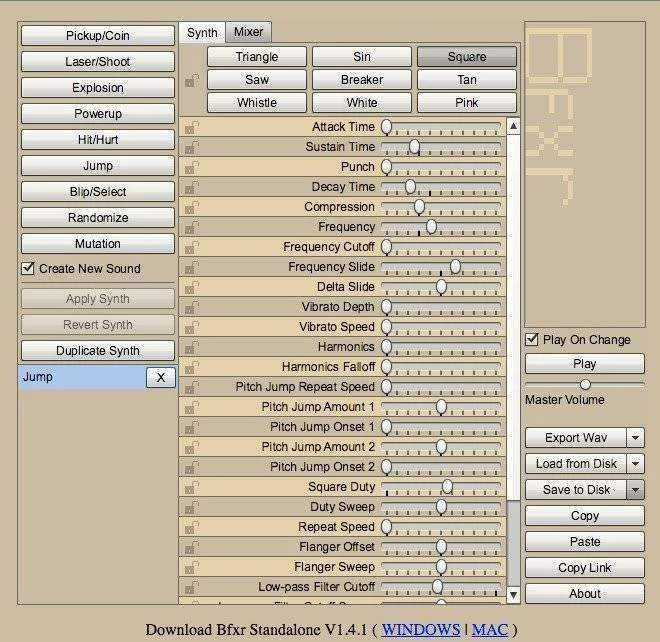Switch to the Synth tab

[202, 32]
